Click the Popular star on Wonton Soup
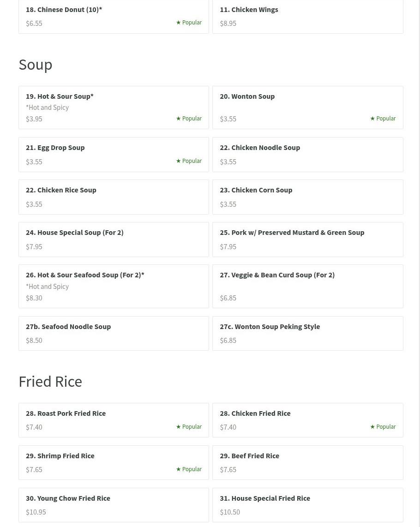Screen dimensions: 420x527 372,118
